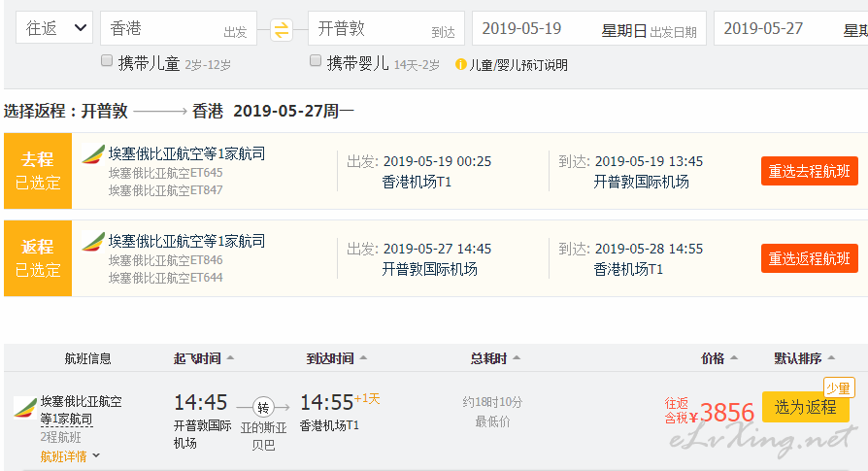Sort by 起飞时间 arrow

tap(231, 358)
